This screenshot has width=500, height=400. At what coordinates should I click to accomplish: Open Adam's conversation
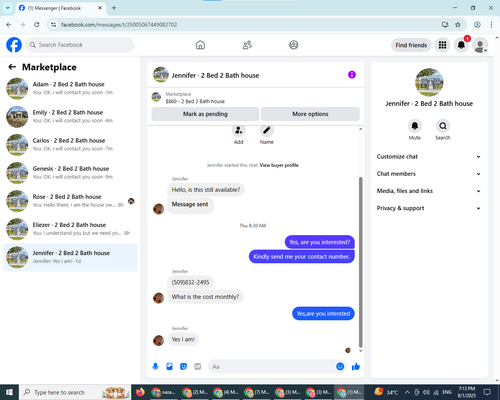[x=70, y=88]
